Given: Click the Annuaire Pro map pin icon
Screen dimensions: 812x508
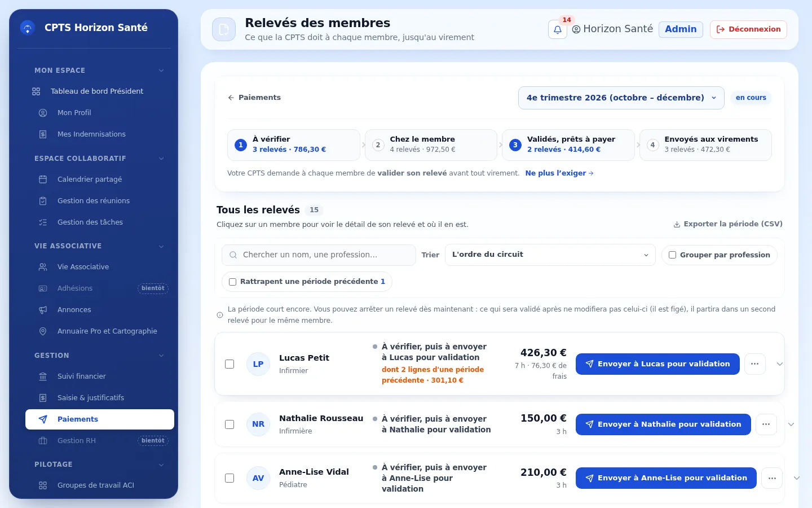Looking at the screenshot, I should point(43,331).
